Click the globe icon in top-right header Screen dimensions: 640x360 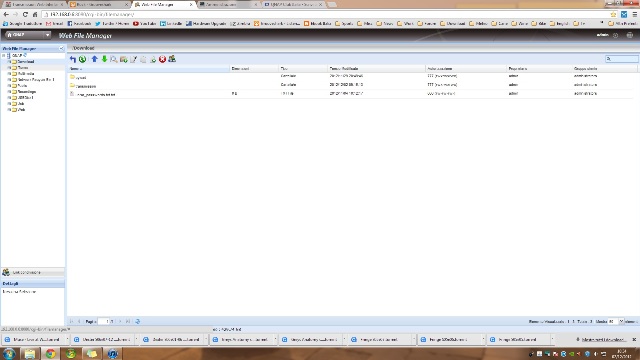[630, 36]
